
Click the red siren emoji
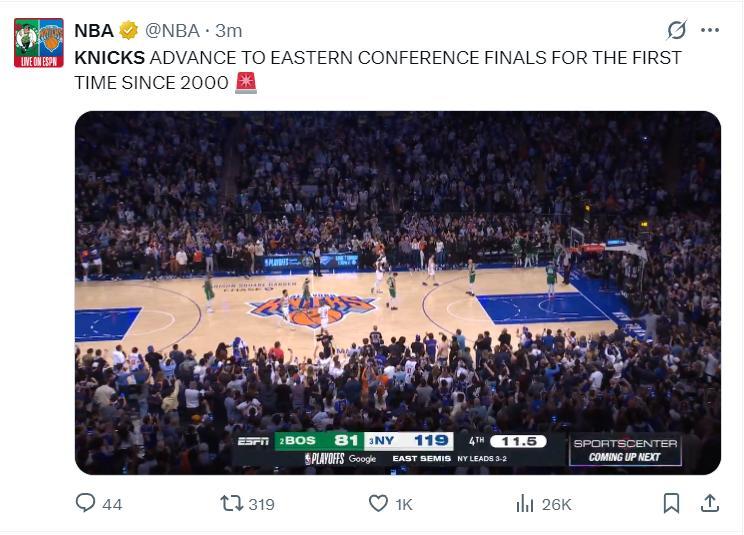(246, 83)
